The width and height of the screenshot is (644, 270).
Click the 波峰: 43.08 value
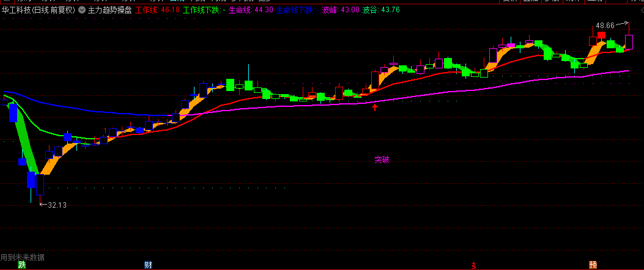(341, 10)
